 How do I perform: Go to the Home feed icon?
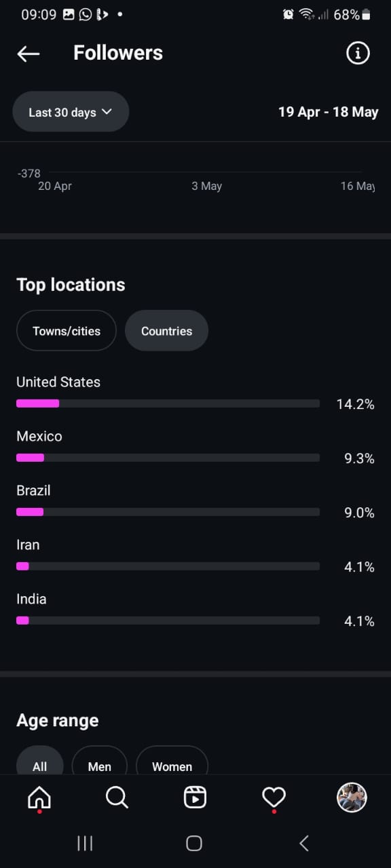[39, 797]
